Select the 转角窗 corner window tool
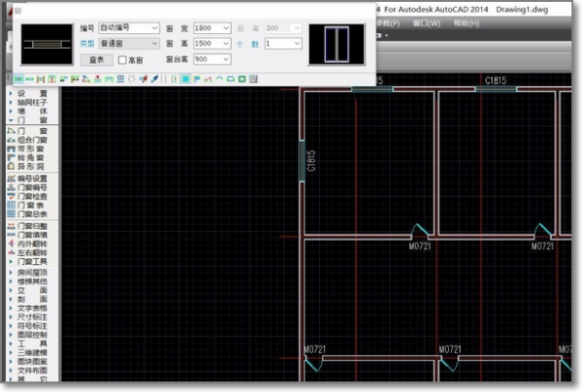This screenshot has width=582, height=392. (31, 156)
